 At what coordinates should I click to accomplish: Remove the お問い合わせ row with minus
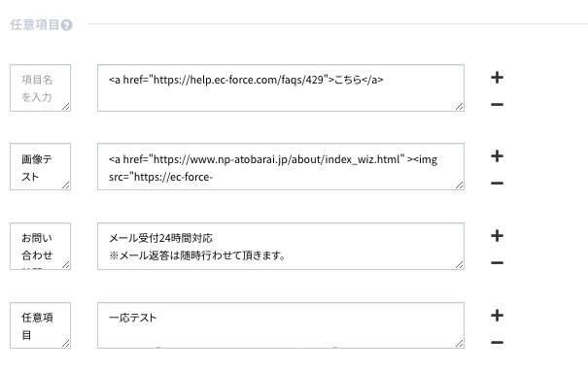click(497, 263)
